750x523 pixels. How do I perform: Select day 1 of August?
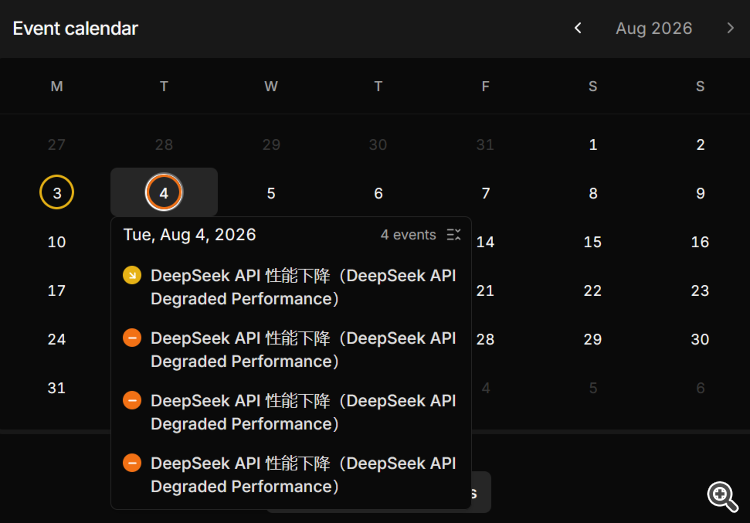coord(593,145)
